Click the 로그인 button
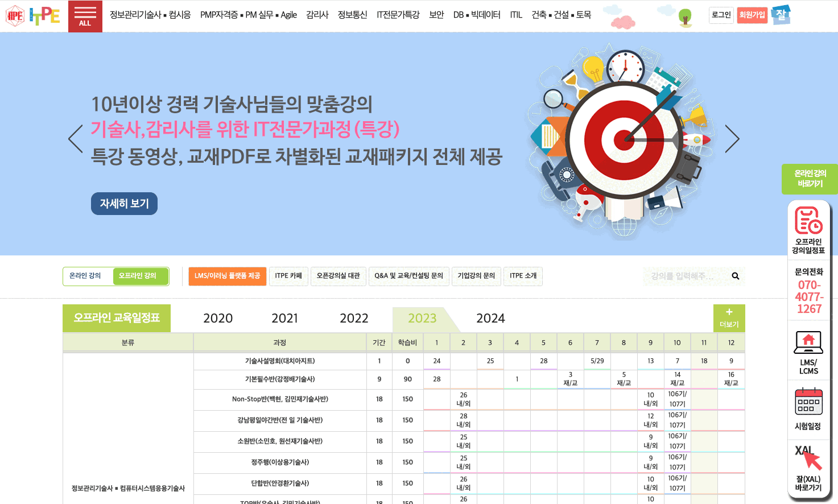 721,15
